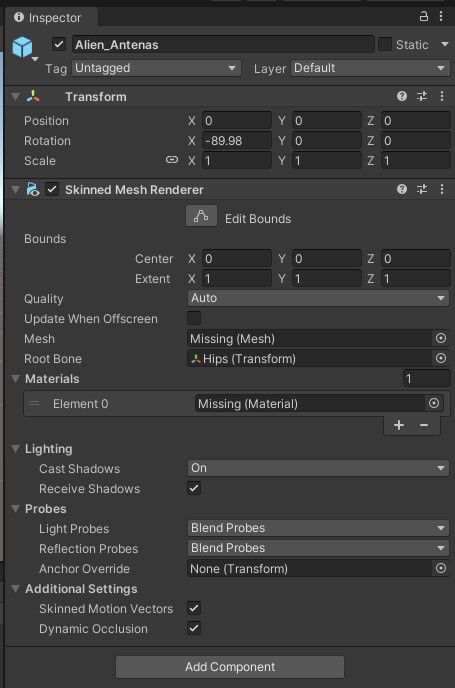This screenshot has width=455, height=688.
Task: Click the Position label
Action: click(x=47, y=121)
